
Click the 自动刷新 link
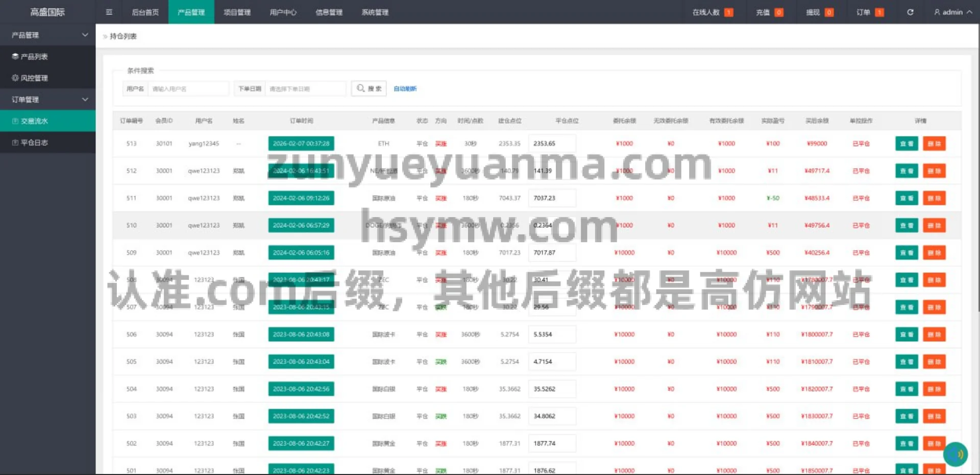pyautogui.click(x=405, y=89)
